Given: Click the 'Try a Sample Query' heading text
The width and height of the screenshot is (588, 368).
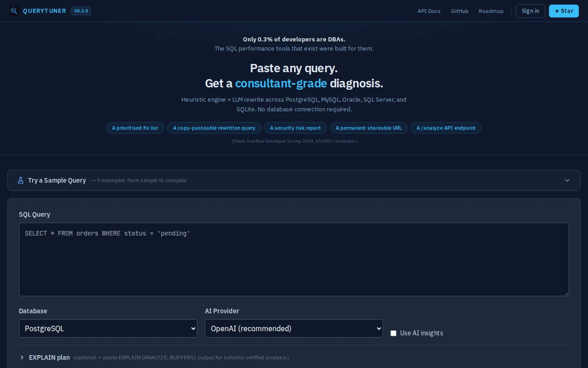Looking at the screenshot, I should point(57,180).
